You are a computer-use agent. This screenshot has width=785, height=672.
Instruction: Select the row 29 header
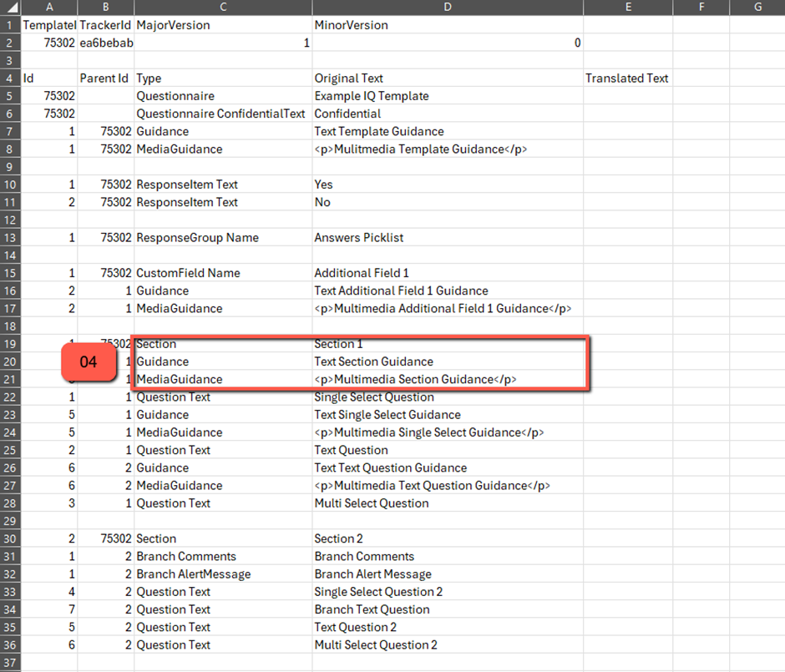pos(10,521)
